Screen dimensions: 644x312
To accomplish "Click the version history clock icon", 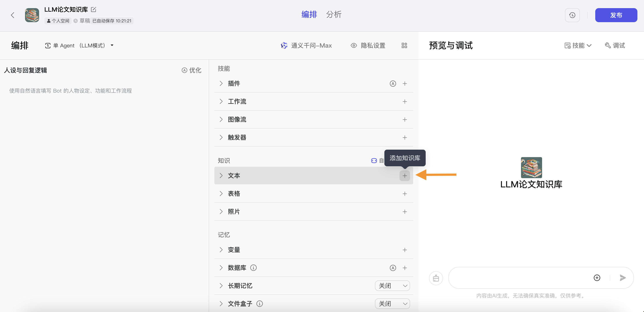I will 572,15.
